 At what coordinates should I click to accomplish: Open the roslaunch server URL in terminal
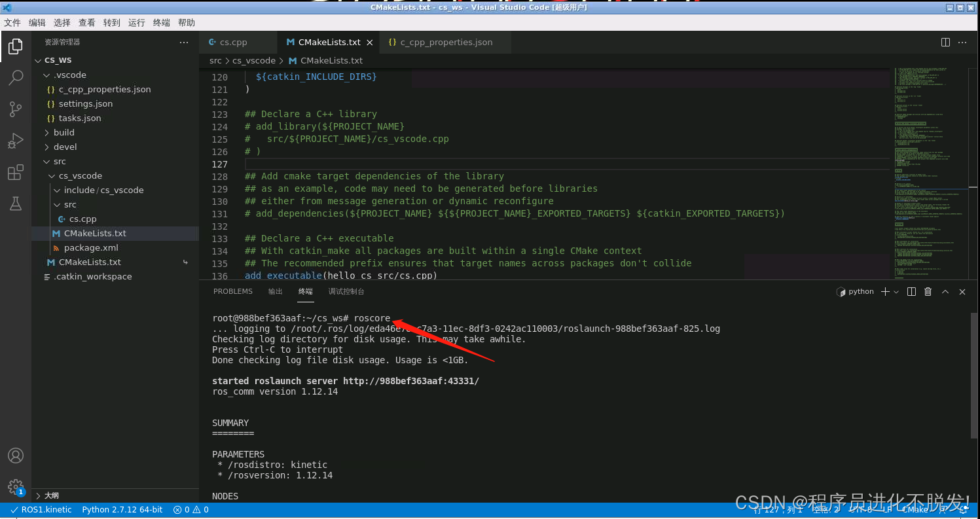411,381
